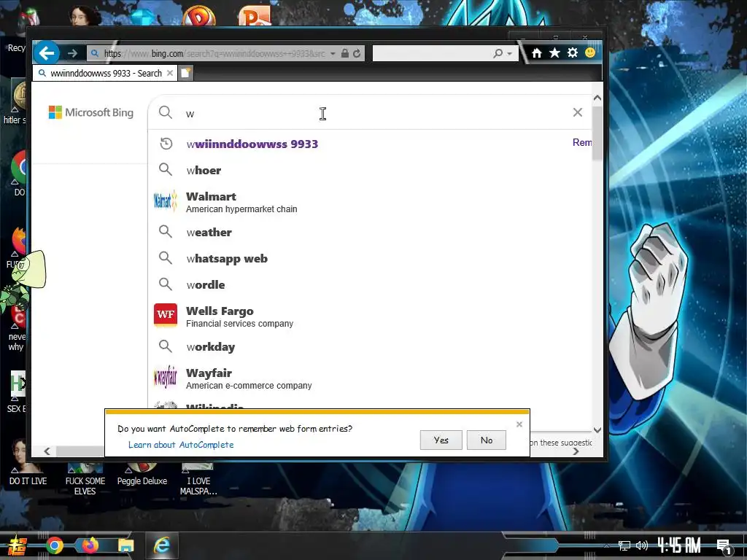Select the I LOVE MALSPA... desktop shortcut
This screenshot has height=560, width=747.
(198, 480)
